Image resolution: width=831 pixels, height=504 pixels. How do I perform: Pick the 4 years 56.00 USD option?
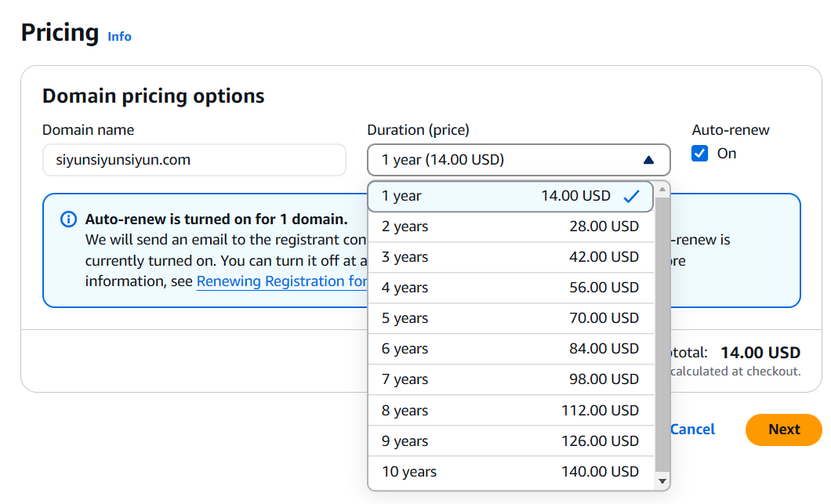(x=510, y=288)
